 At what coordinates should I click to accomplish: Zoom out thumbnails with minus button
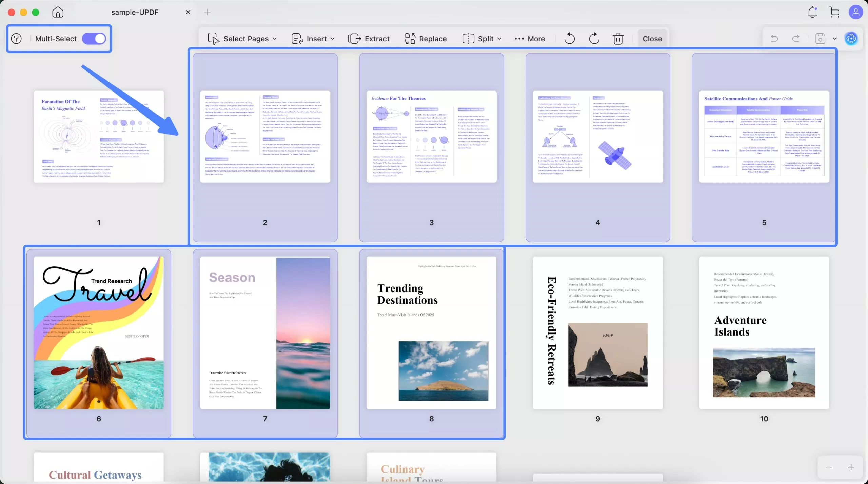[x=829, y=467]
